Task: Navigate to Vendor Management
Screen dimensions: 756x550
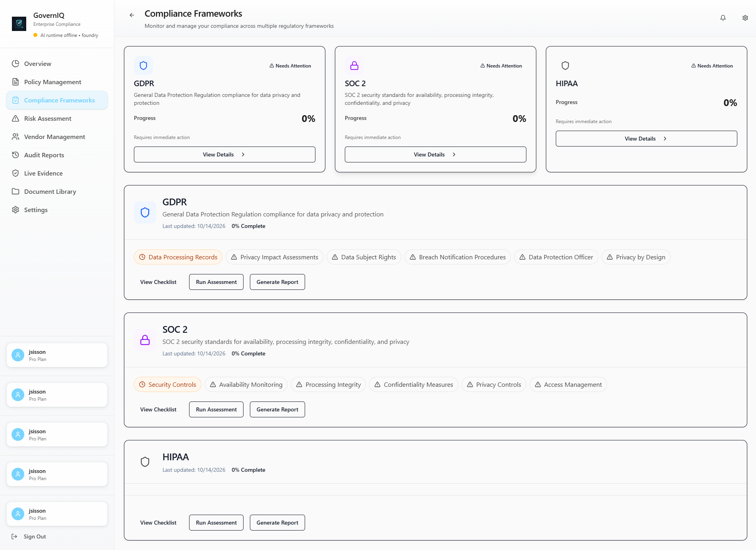Action: (57, 137)
